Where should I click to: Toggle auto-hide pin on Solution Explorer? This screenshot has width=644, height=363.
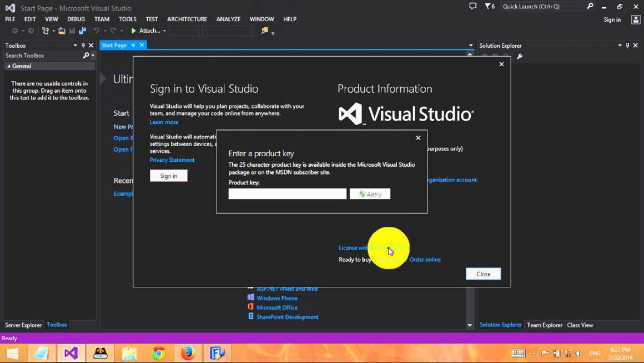pyautogui.click(x=627, y=45)
